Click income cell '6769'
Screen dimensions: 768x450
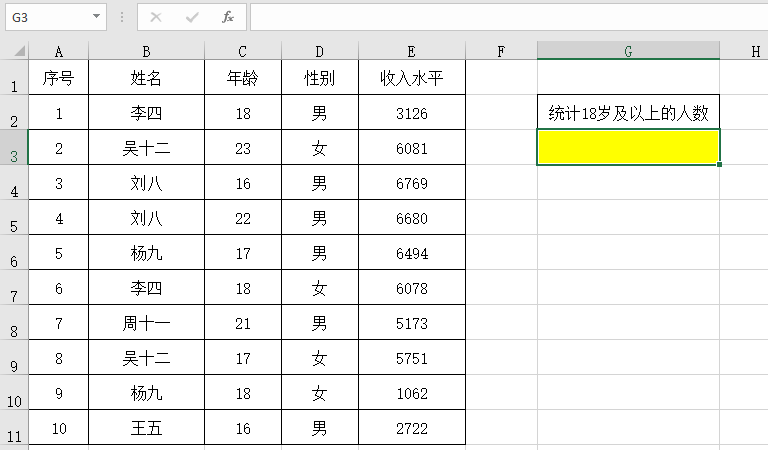pyautogui.click(x=412, y=183)
